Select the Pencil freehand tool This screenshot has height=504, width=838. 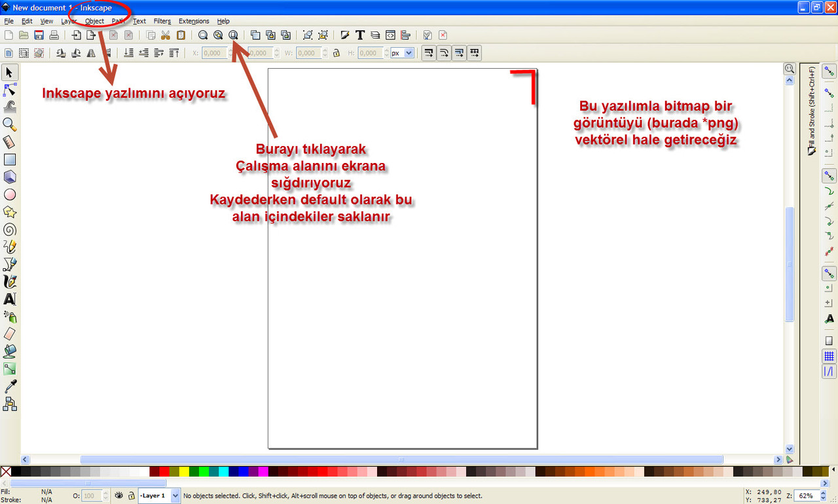pyautogui.click(x=10, y=247)
